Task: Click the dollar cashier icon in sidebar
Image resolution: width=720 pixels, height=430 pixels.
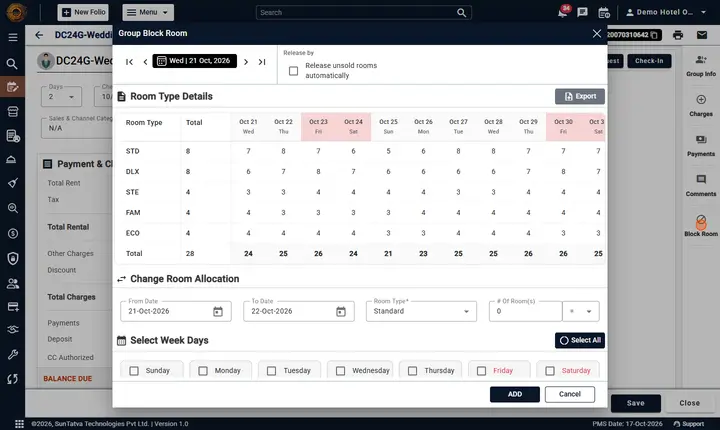Action: pyautogui.click(x=13, y=233)
